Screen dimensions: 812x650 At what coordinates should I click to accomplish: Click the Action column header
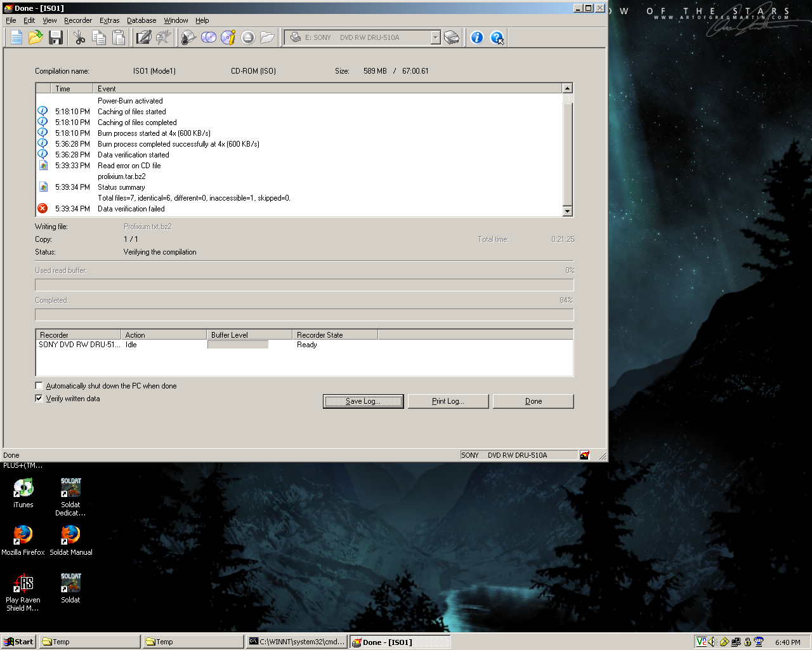(x=164, y=335)
